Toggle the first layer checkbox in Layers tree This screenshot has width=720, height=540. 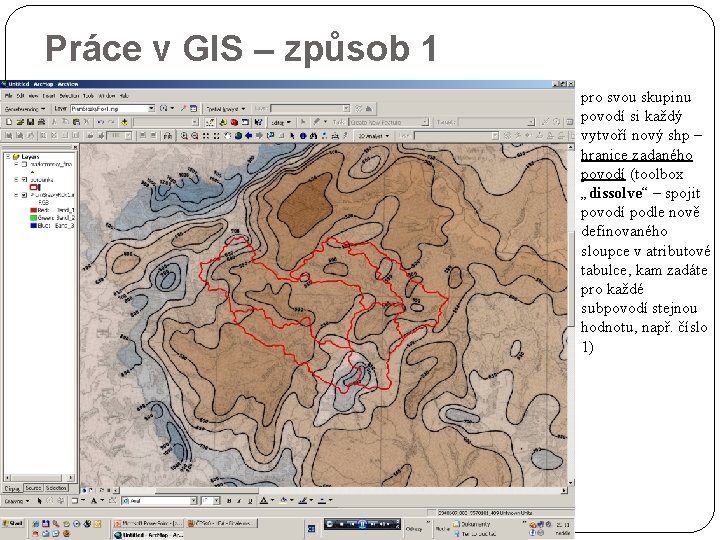(x=25, y=164)
